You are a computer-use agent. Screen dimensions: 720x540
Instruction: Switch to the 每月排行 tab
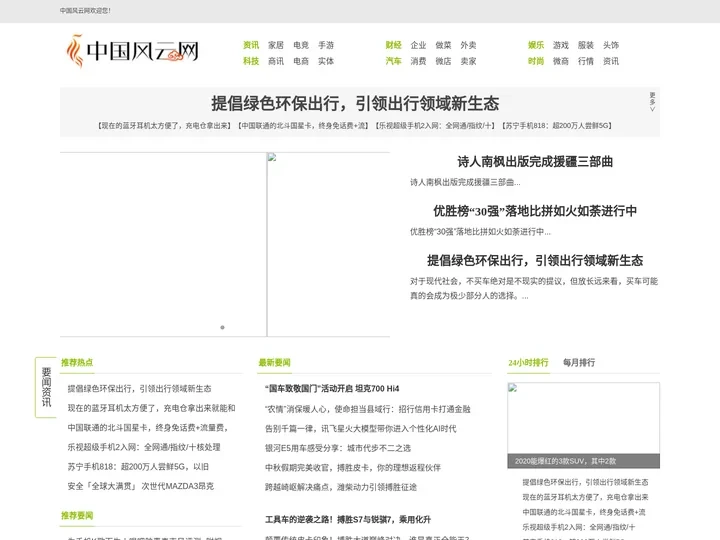pyautogui.click(x=579, y=363)
